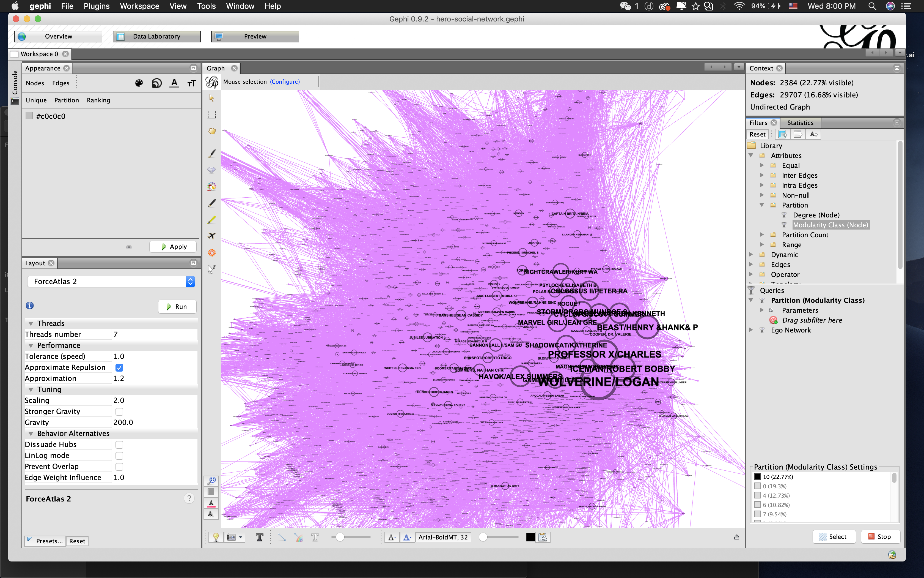Choose the shortest path airplane tool
The width and height of the screenshot is (924, 578).
click(211, 236)
